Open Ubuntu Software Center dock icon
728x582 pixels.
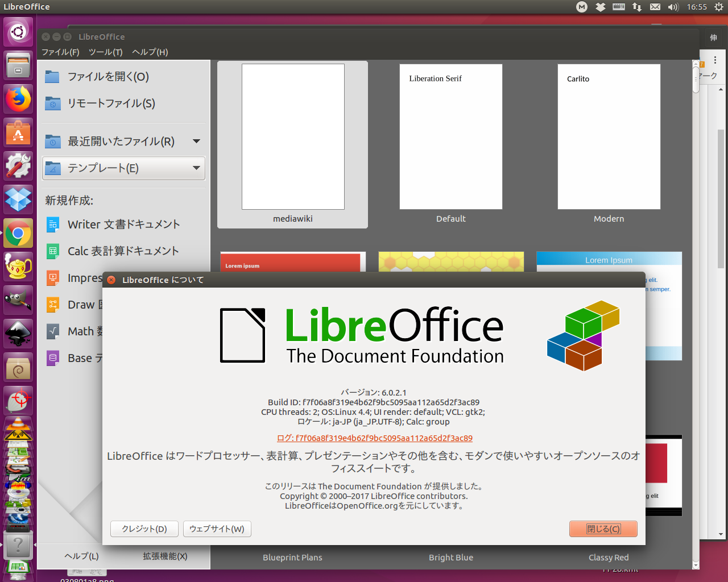pyautogui.click(x=18, y=132)
